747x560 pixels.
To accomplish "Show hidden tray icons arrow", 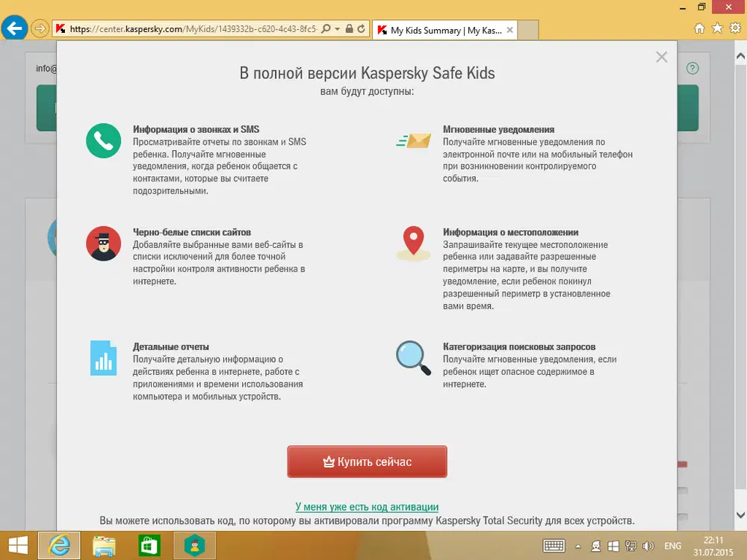I will (x=578, y=547).
